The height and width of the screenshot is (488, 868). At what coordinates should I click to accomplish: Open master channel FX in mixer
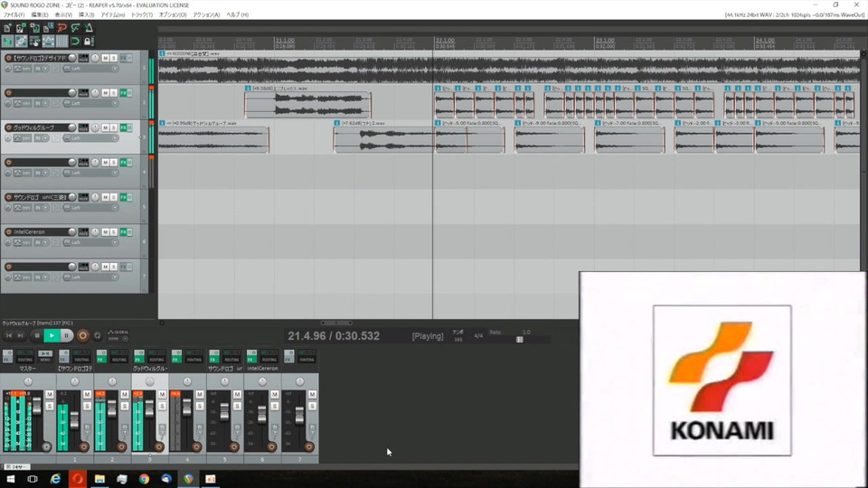(x=7, y=356)
